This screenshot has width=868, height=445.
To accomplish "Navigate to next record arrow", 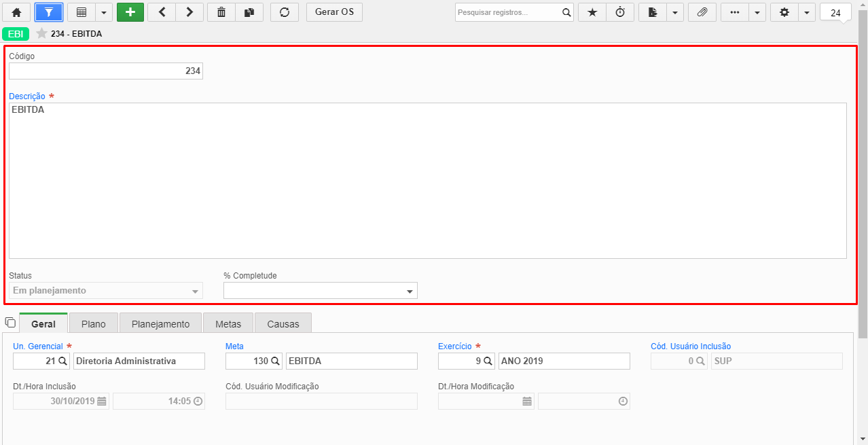I will (x=189, y=12).
